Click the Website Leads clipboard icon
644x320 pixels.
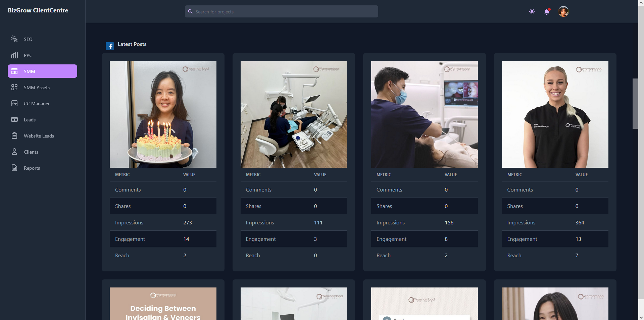[x=14, y=136]
